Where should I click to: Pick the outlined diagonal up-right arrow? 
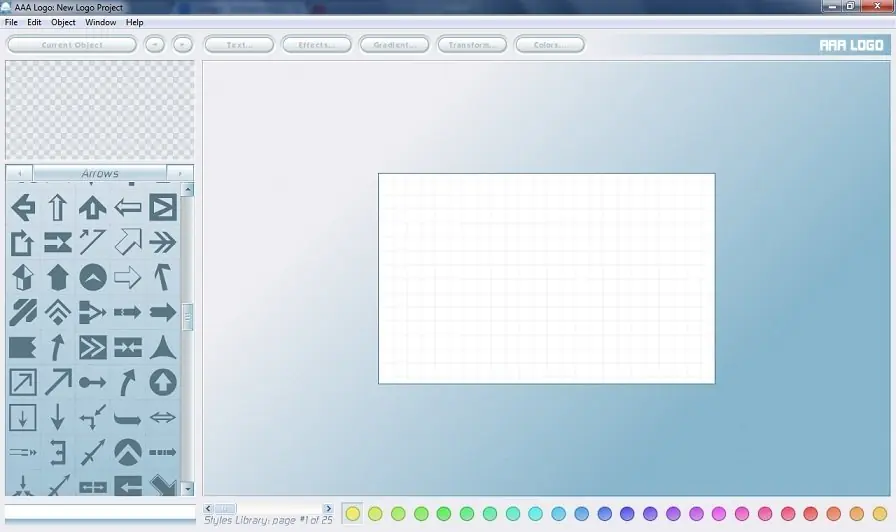(x=128, y=243)
